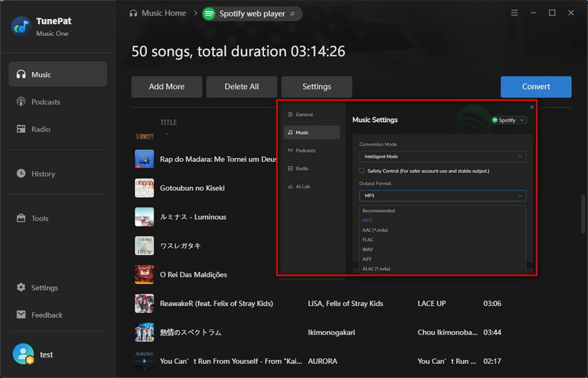588x378 pixels.
Task: Click artist Ikimonogakari
Action: 331,332
